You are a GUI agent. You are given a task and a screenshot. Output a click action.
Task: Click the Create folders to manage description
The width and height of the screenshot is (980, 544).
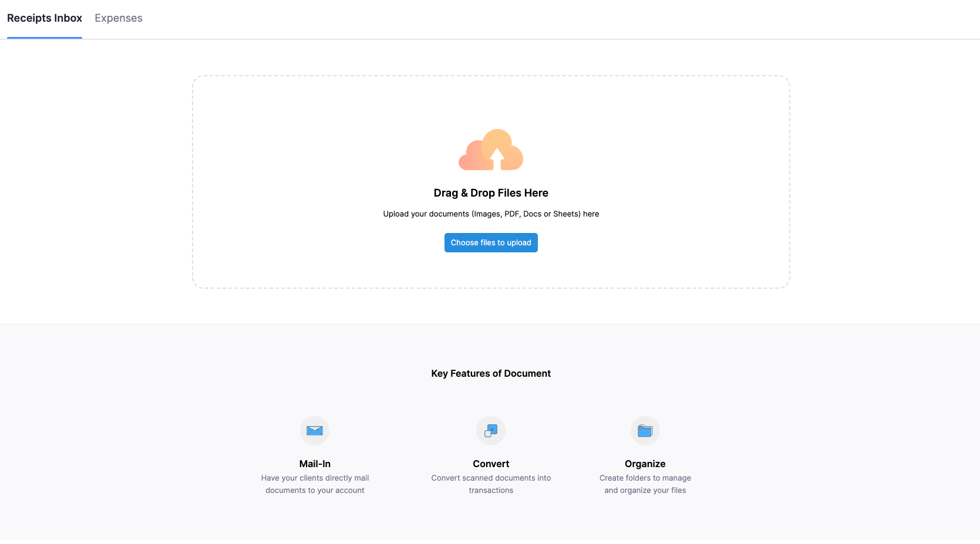tap(645, 484)
